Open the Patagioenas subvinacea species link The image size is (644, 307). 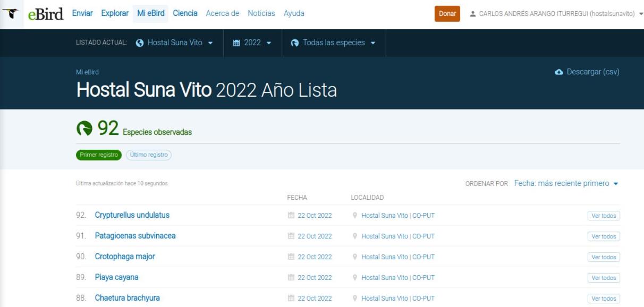pos(135,236)
